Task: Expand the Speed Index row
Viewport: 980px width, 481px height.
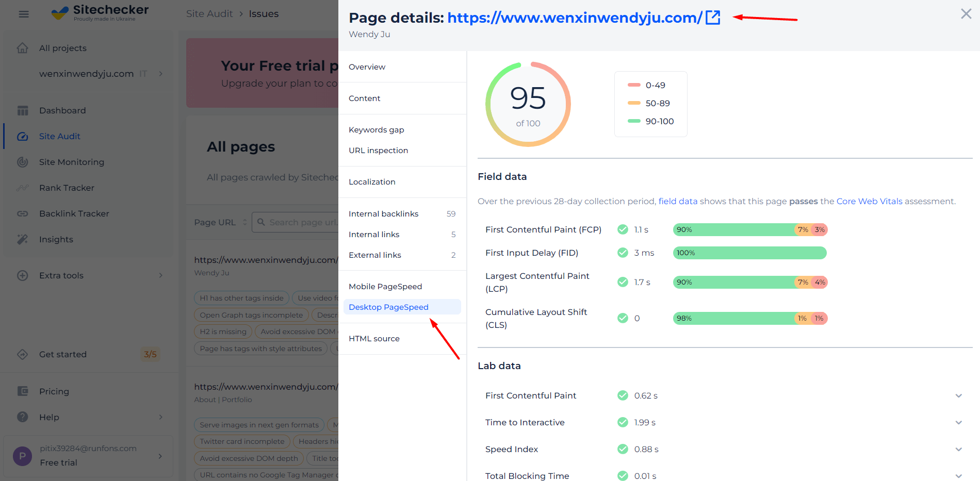Action: 959,450
